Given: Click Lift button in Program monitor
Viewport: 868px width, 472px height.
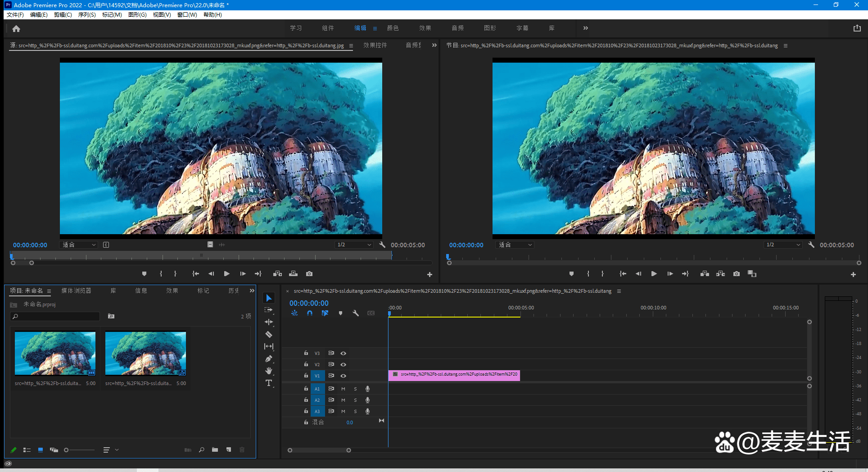Looking at the screenshot, I should [705, 274].
